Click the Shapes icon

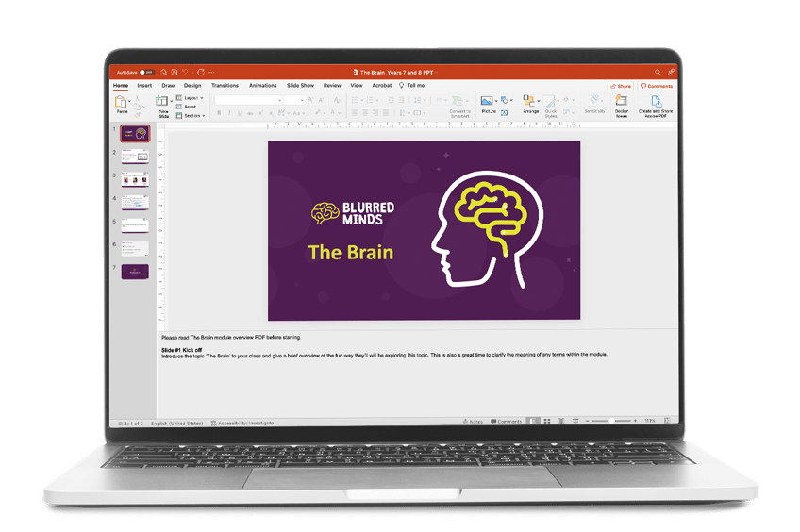(505, 100)
